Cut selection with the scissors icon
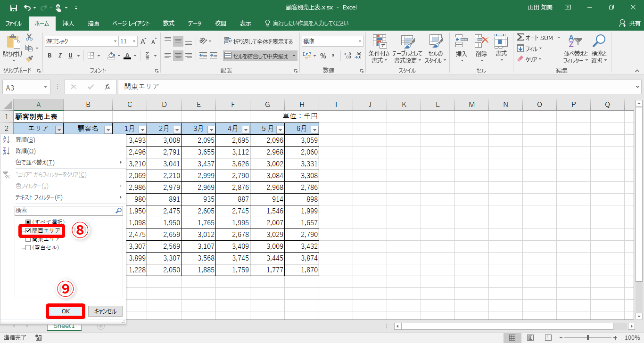This screenshot has height=343, width=644. (29, 37)
